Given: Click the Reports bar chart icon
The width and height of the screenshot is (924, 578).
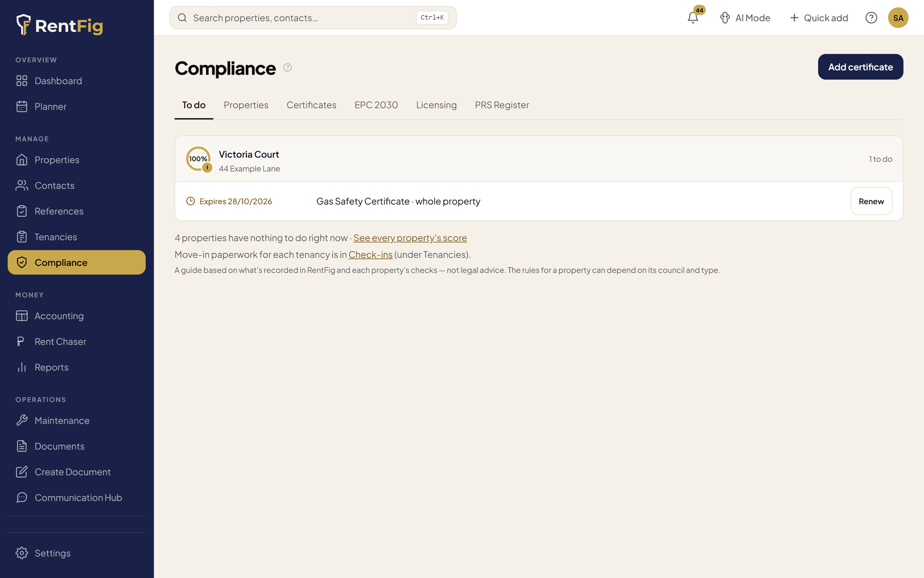Looking at the screenshot, I should [22, 368].
